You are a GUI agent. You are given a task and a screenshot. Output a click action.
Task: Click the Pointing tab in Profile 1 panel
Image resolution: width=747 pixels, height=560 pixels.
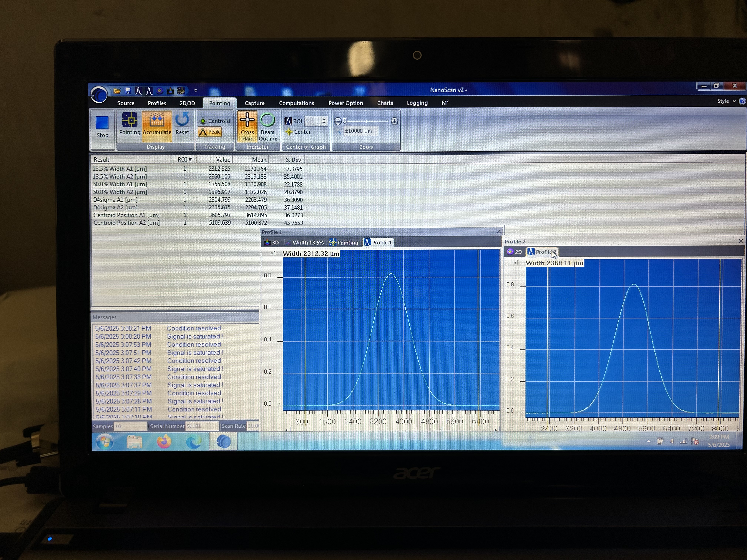tap(344, 242)
